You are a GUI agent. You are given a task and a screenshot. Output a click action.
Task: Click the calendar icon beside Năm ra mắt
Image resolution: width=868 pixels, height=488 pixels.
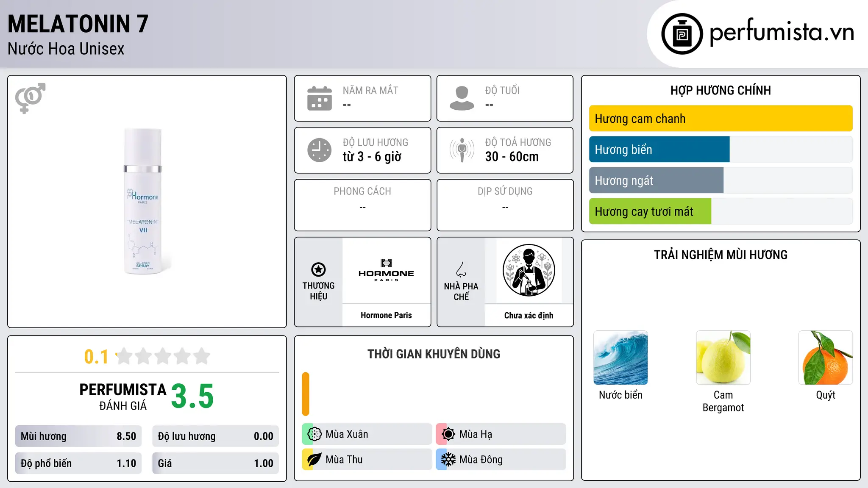(x=320, y=98)
